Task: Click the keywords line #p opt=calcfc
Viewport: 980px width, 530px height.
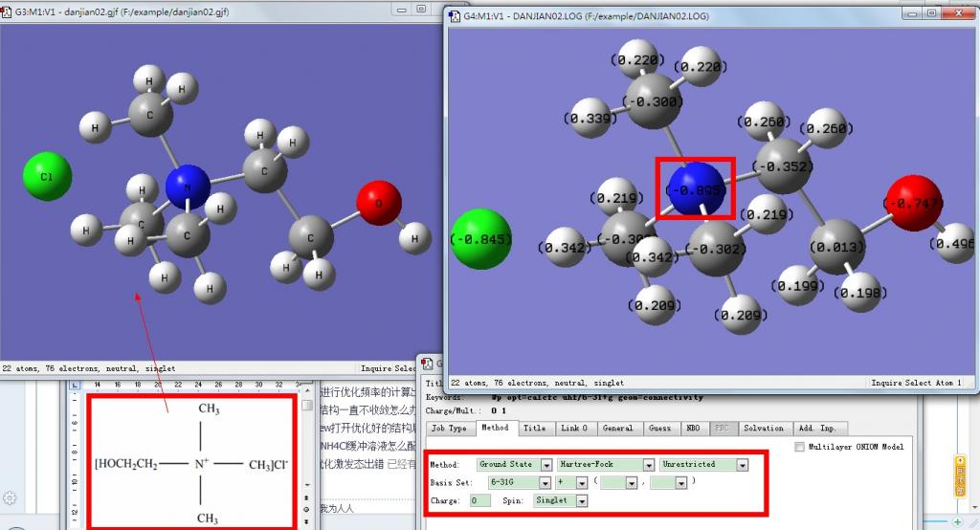Action: [x=597, y=398]
